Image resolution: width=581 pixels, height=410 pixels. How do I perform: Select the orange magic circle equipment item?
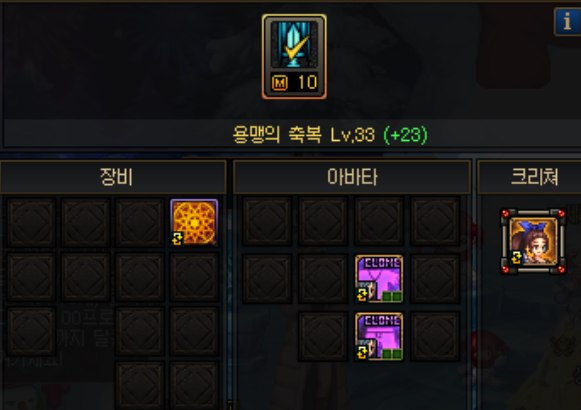(194, 223)
